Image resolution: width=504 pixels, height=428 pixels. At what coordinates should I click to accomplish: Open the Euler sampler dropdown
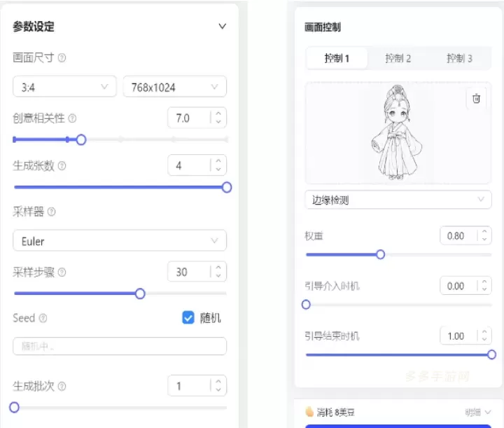click(x=119, y=241)
